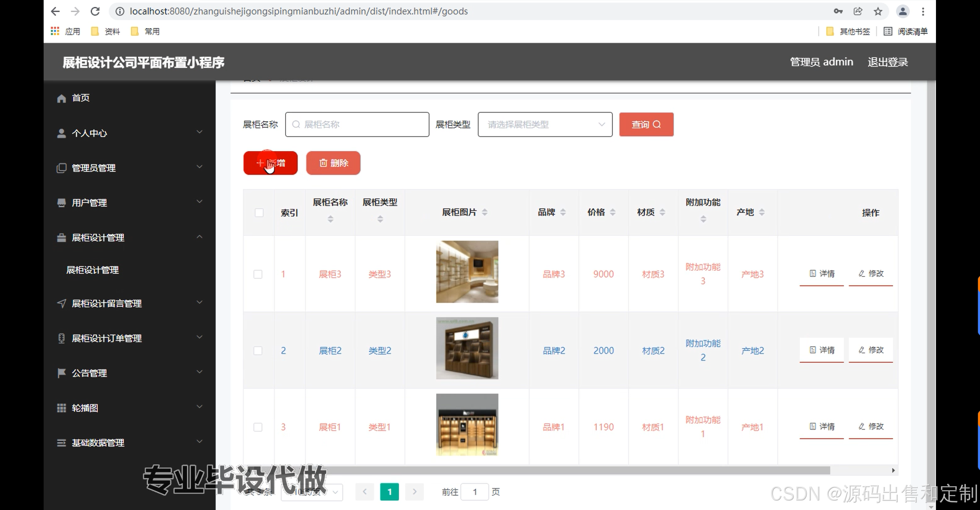
Task: Tick the checkbox for row 展柜2
Action: (x=258, y=351)
